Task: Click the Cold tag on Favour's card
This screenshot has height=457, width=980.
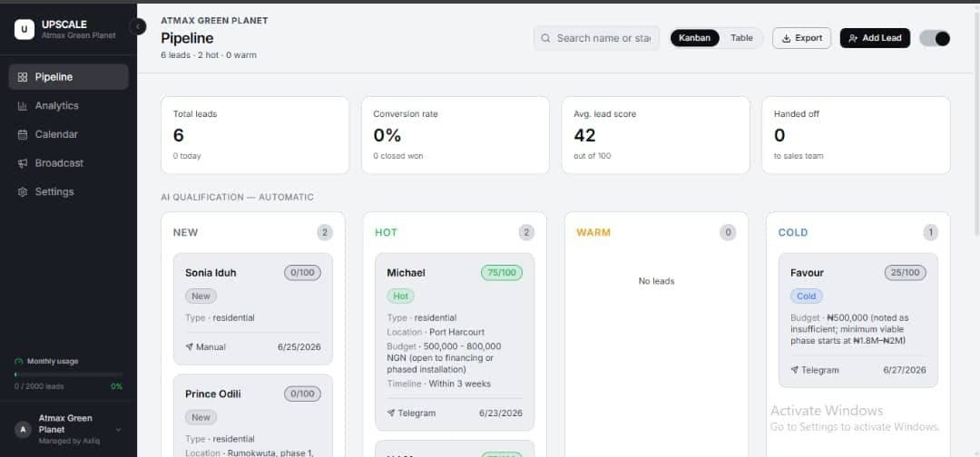Action: click(x=807, y=296)
